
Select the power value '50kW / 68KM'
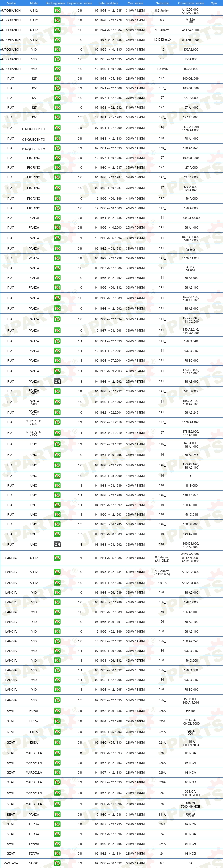tap(135, 524)
